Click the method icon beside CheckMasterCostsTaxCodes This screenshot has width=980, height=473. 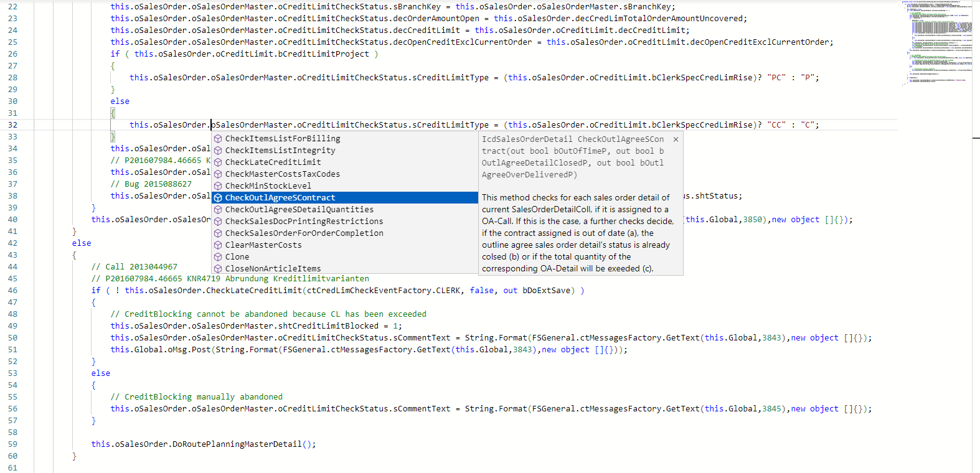coord(218,174)
